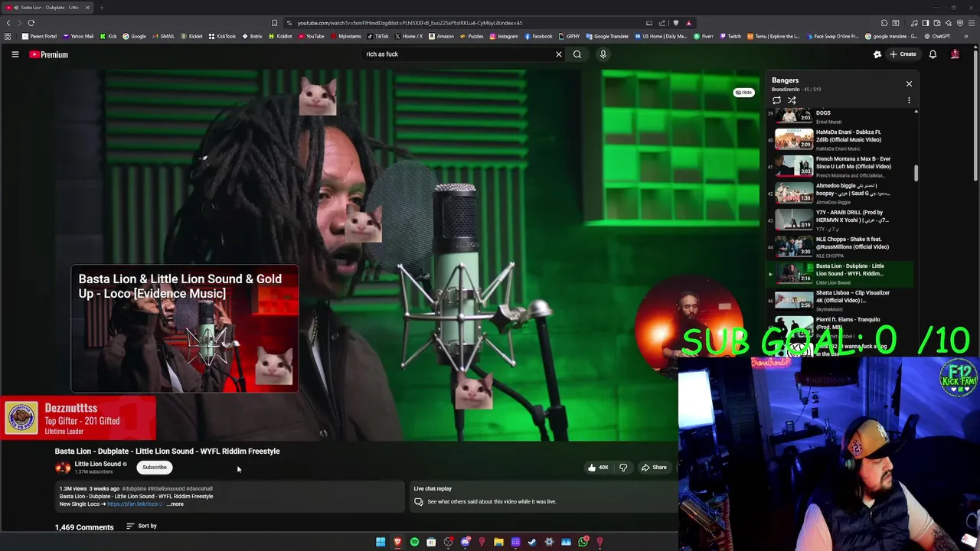Open Instagram bookmark
The height and width of the screenshot is (551, 980).
point(504,36)
